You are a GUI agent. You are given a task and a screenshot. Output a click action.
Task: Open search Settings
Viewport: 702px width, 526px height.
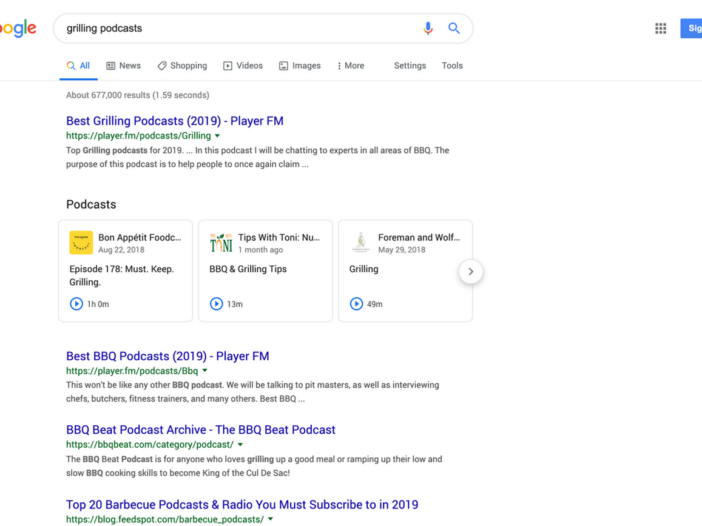(410, 66)
